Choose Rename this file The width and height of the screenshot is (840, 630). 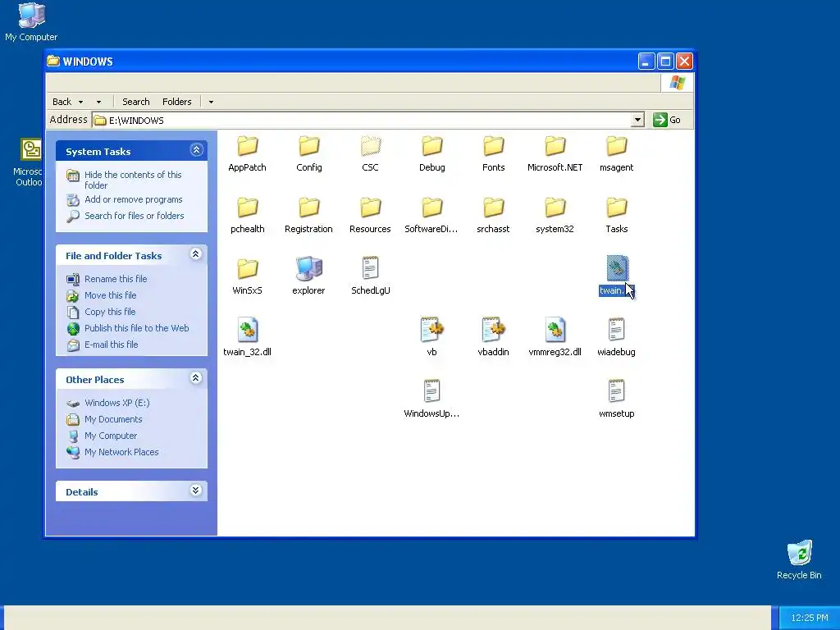[116, 279]
